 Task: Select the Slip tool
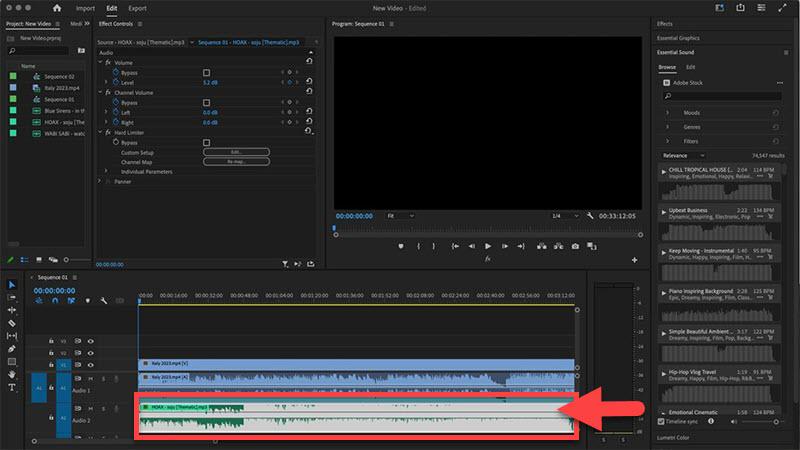click(12, 336)
